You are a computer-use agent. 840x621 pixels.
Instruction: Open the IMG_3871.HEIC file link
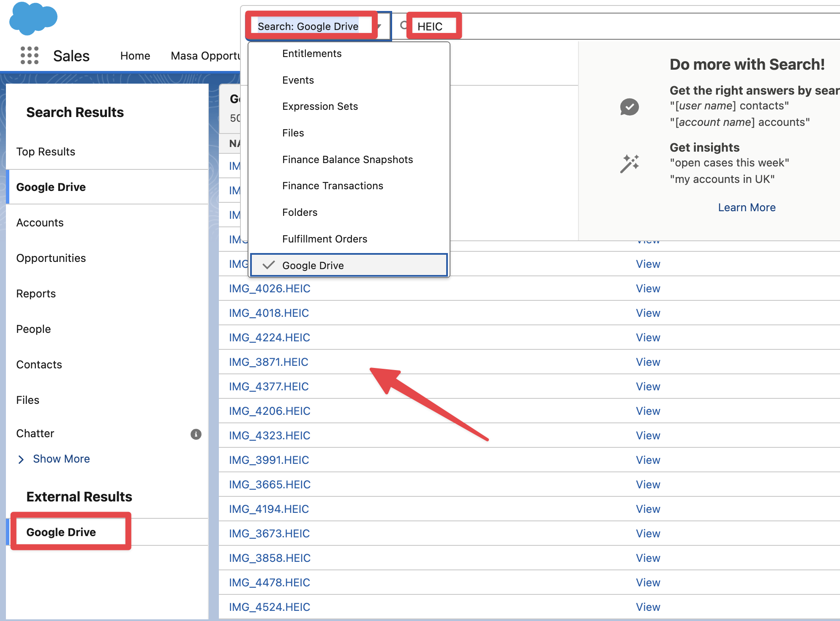268,362
